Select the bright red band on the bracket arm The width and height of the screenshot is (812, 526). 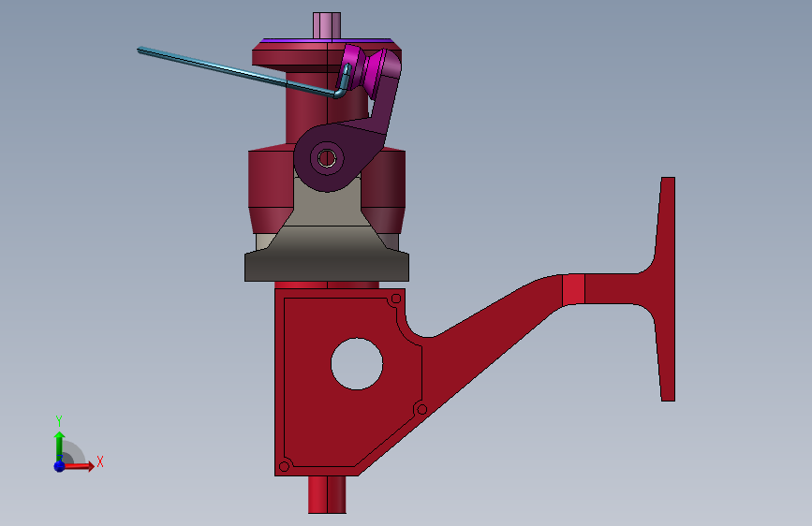coord(573,289)
